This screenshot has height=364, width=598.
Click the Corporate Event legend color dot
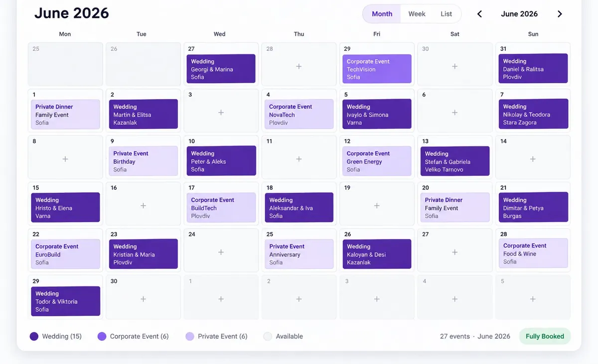tap(102, 336)
